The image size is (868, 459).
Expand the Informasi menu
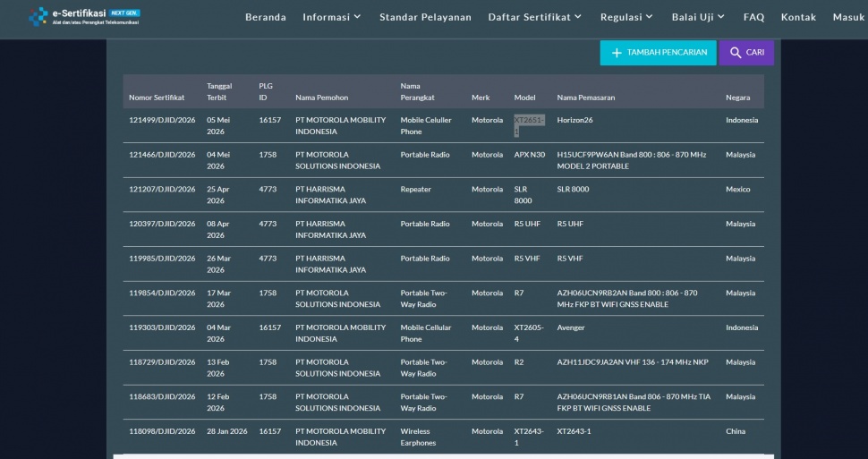click(332, 17)
